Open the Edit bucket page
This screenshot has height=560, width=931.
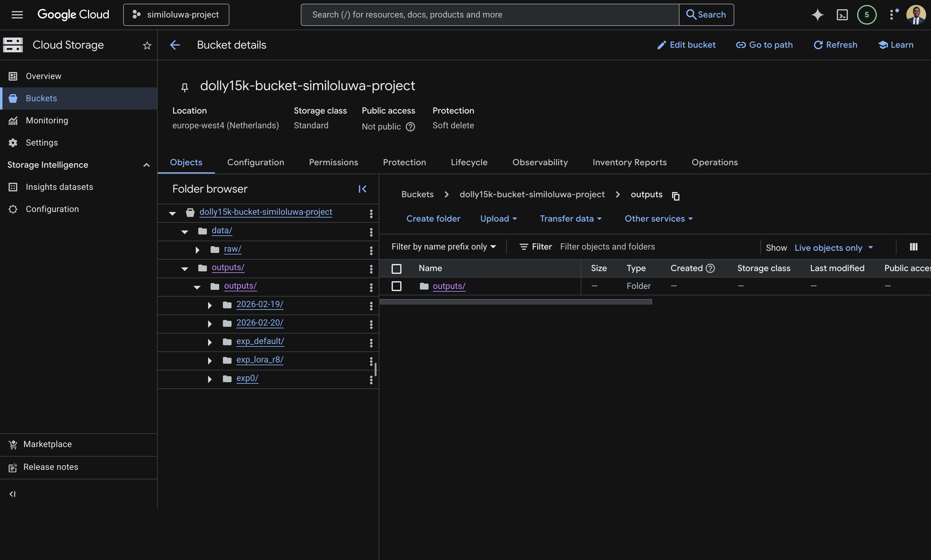[x=686, y=45]
